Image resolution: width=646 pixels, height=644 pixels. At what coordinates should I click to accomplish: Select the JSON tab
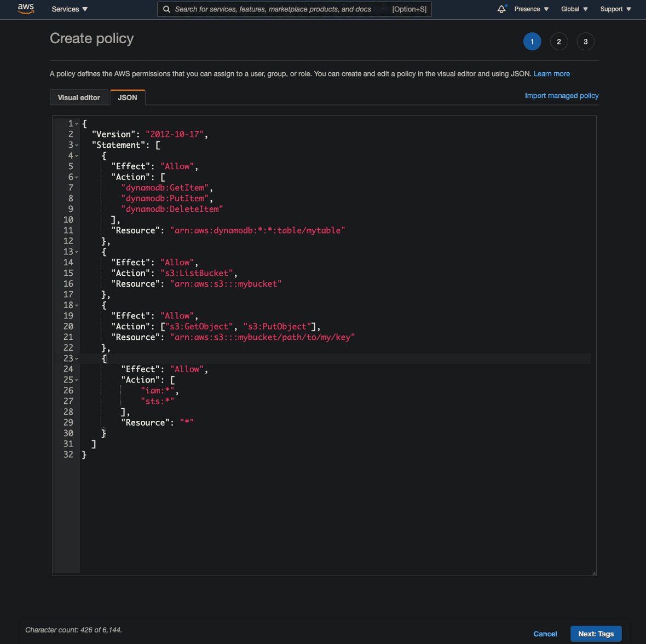127,97
